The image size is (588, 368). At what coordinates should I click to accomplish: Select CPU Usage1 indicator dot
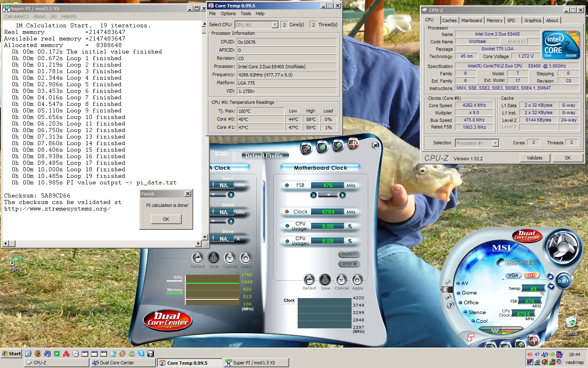tap(287, 226)
